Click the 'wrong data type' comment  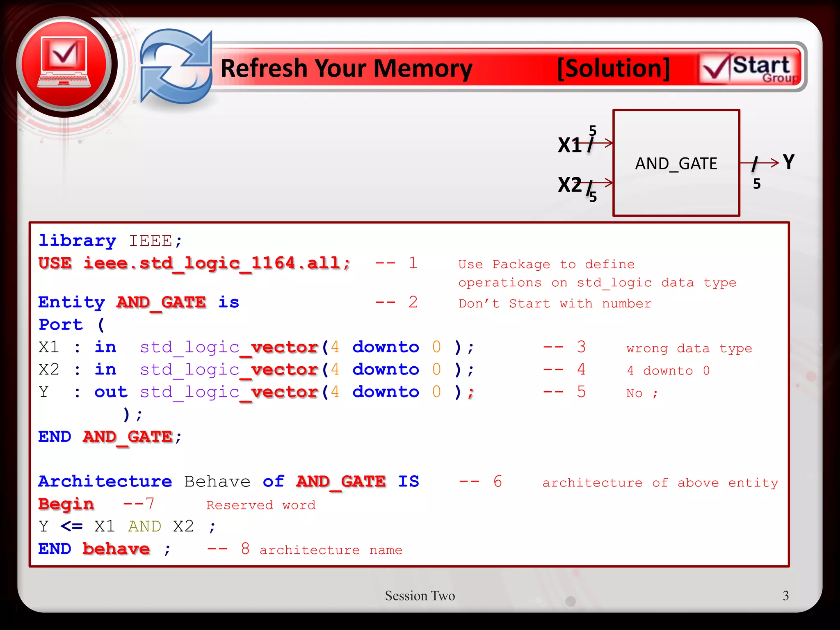pos(689,349)
